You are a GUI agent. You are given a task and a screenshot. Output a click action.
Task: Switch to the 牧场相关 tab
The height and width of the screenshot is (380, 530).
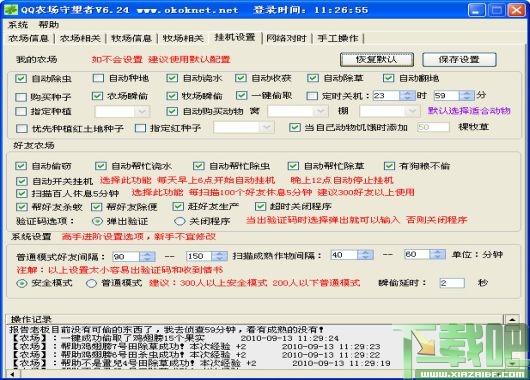tap(183, 39)
